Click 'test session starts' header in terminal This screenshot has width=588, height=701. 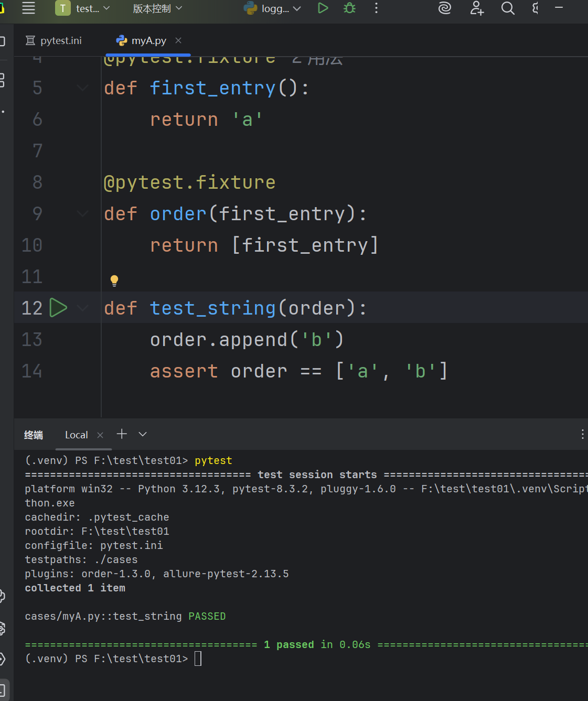(317, 474)
